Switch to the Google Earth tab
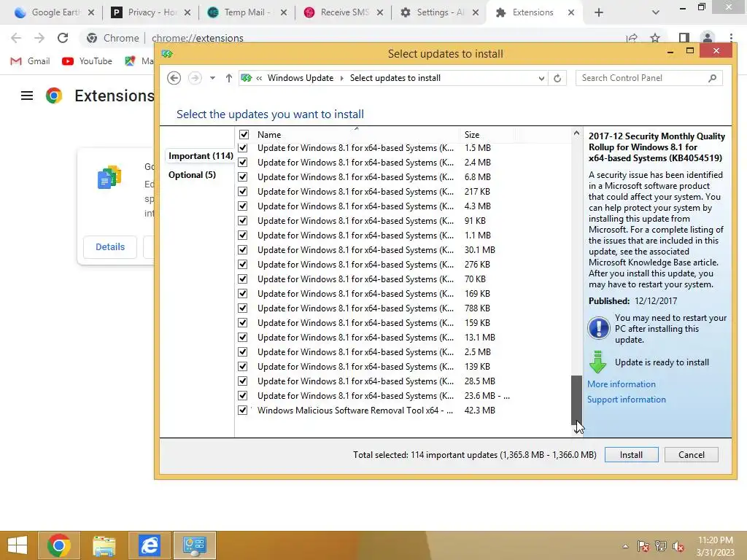The width and height of the screenshot is (747, 560). pyautogui.click(x=54, y=12)
